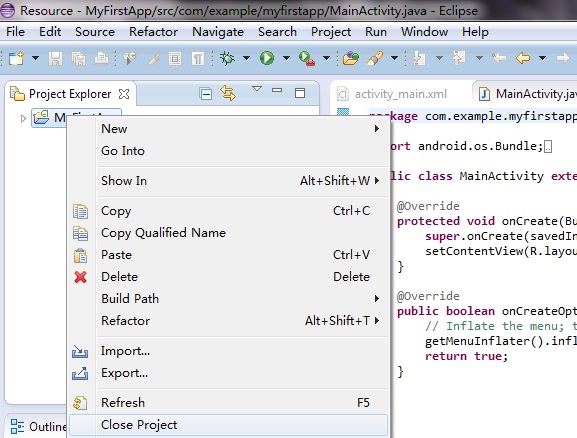Open the Next Annotation dropdown arrow

coord(439,58)
